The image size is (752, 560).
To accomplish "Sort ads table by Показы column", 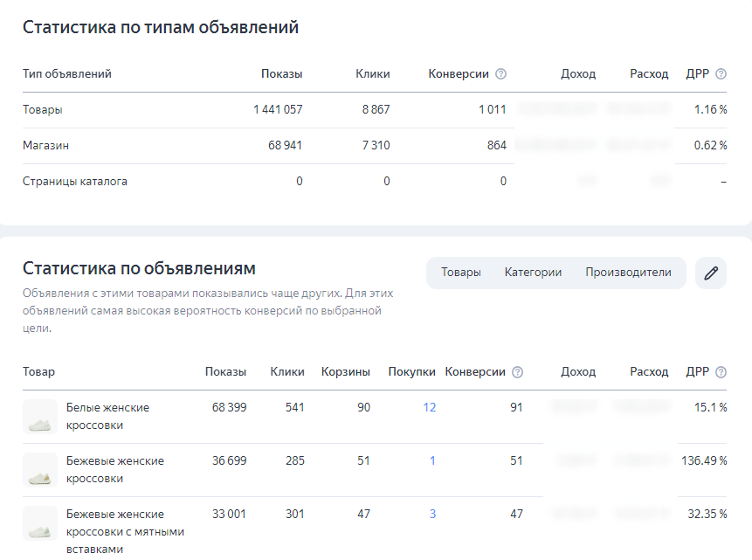I will point(225,372).
